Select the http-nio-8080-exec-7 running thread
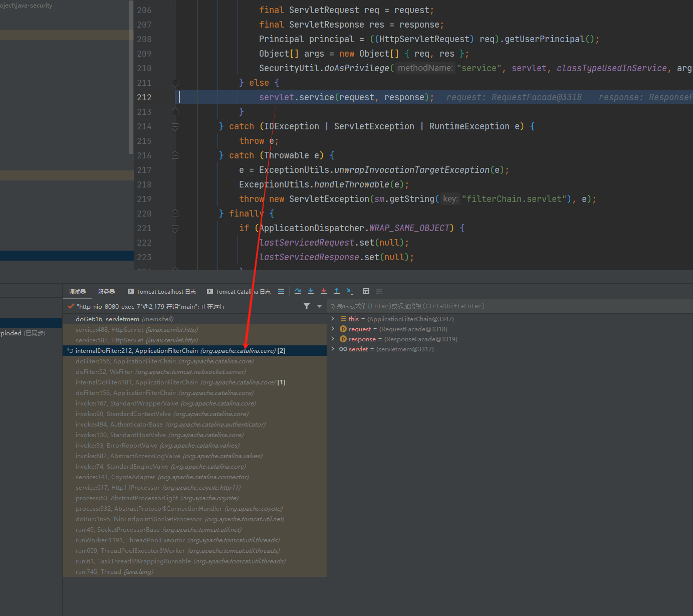 (x=150, y=306)
